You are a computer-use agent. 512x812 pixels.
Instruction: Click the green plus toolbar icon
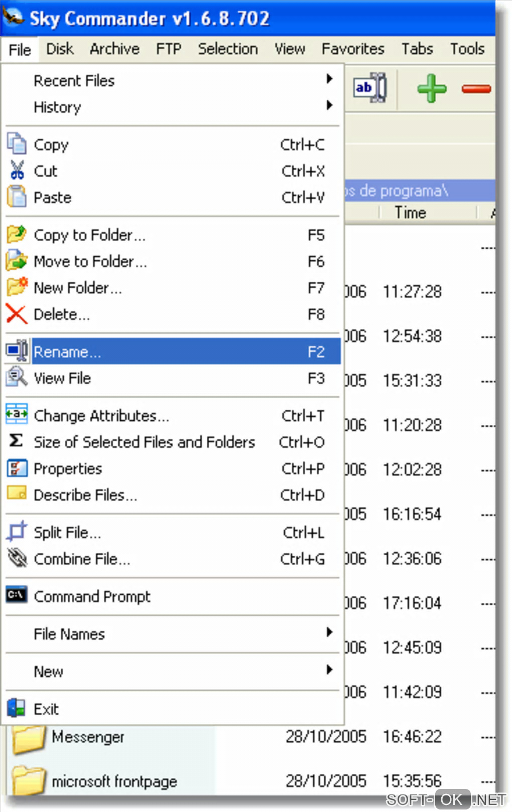pos(431,89)
